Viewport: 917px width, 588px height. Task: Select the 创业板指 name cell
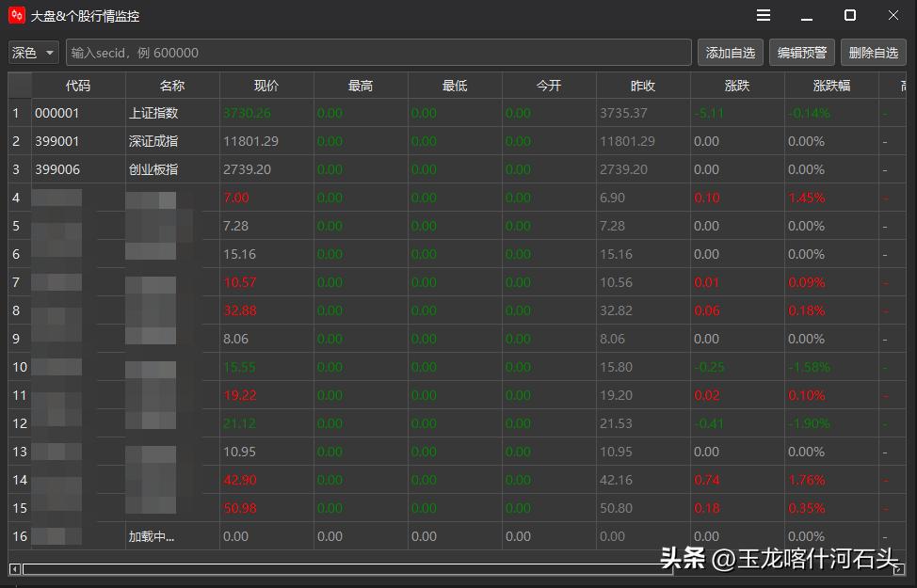[x=172, y=169]
